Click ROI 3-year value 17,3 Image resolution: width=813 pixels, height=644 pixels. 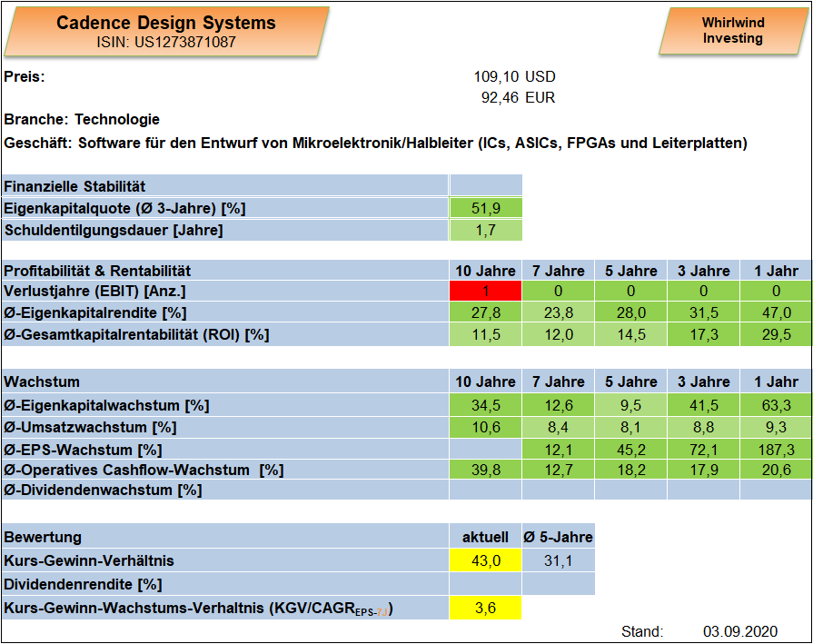click(704, 334)
